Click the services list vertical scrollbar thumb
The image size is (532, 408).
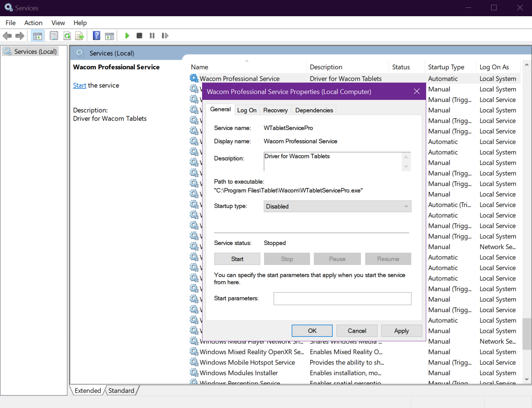tap(527, 334)
